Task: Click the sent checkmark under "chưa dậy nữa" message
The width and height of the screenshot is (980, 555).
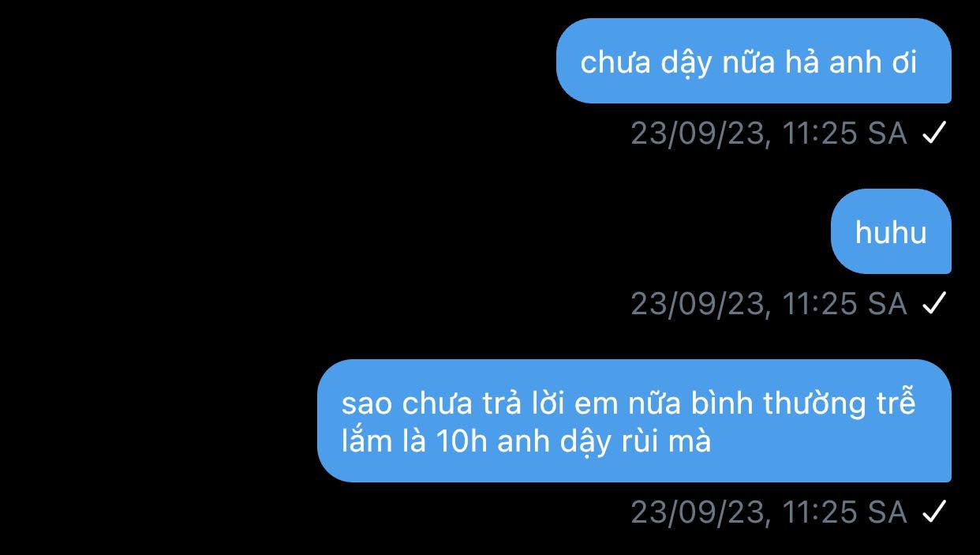Action: tap(933, 133)
